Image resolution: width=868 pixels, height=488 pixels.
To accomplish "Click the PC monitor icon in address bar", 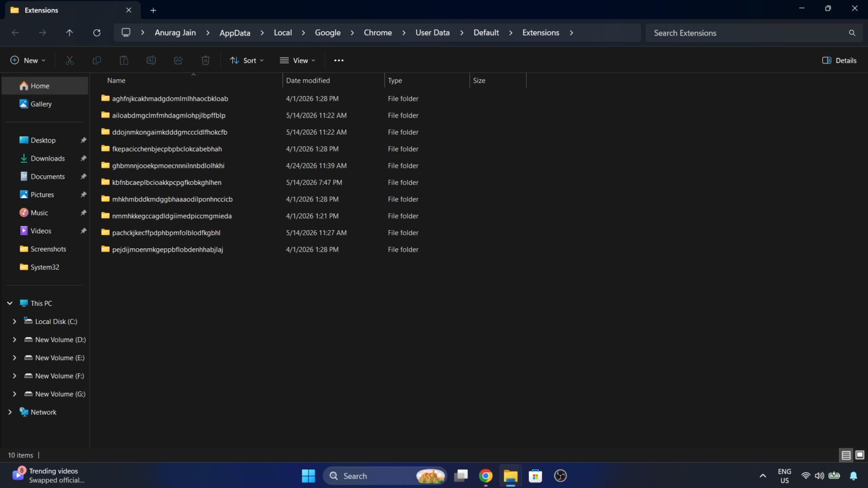I will 126,33.
